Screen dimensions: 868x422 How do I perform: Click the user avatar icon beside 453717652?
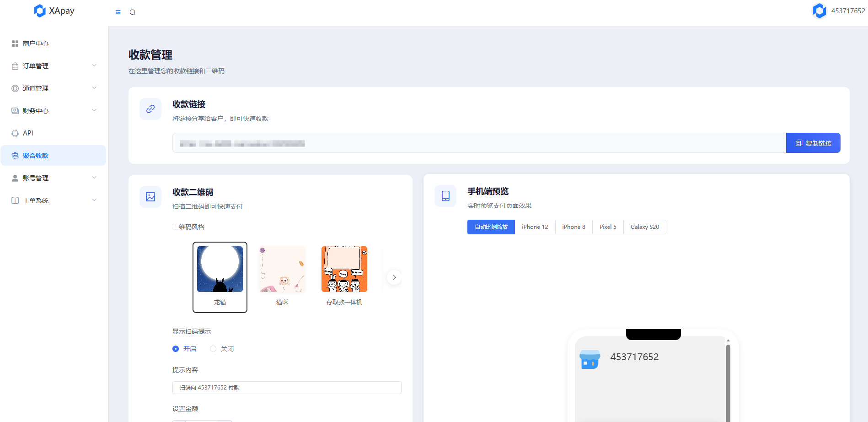coord(819,11)
